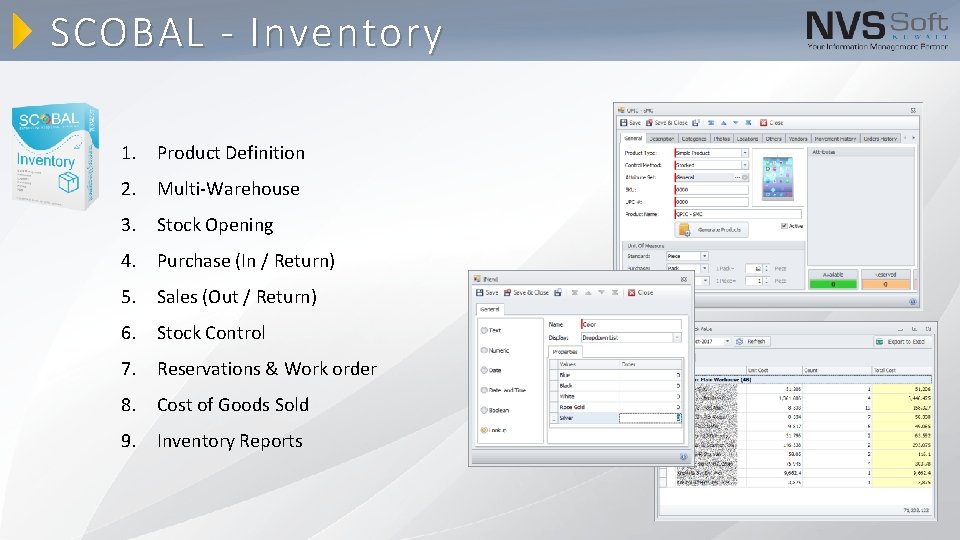
Task: Click NVS Soft logo
Action: tap(877, 29)
